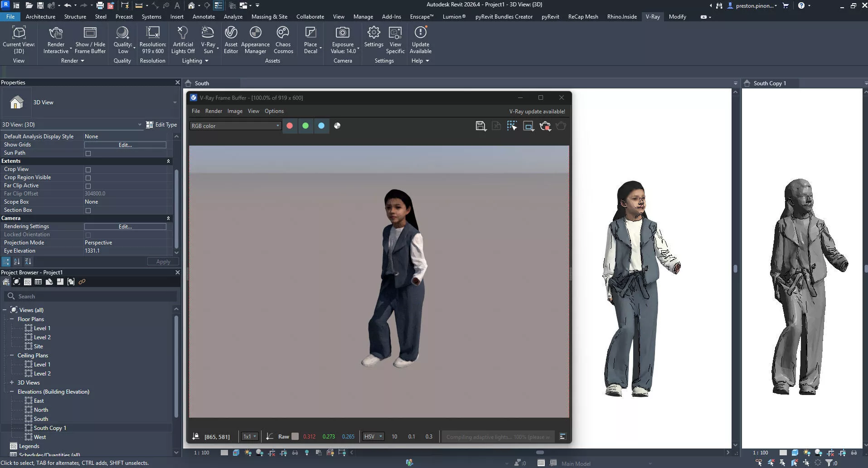Open HSV color mode dropdown
This screenshot has width=868, height=468.
[x=373, y=437]
